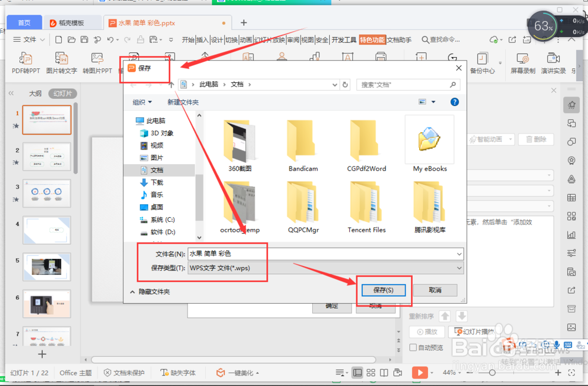Click the 幻灯片播放 button
Viewport: 588px width, 386px height.
click(473, 332)
